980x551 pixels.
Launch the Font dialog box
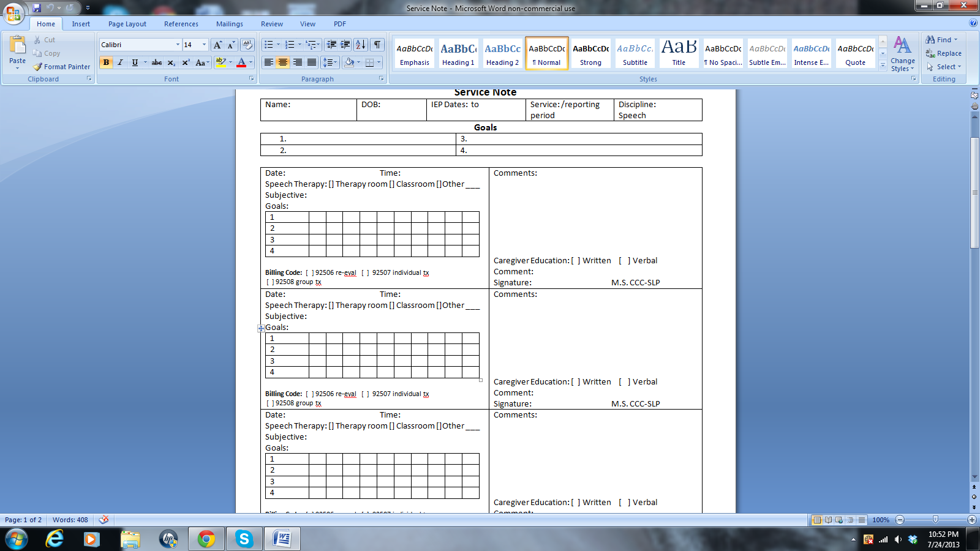[251, 79]
